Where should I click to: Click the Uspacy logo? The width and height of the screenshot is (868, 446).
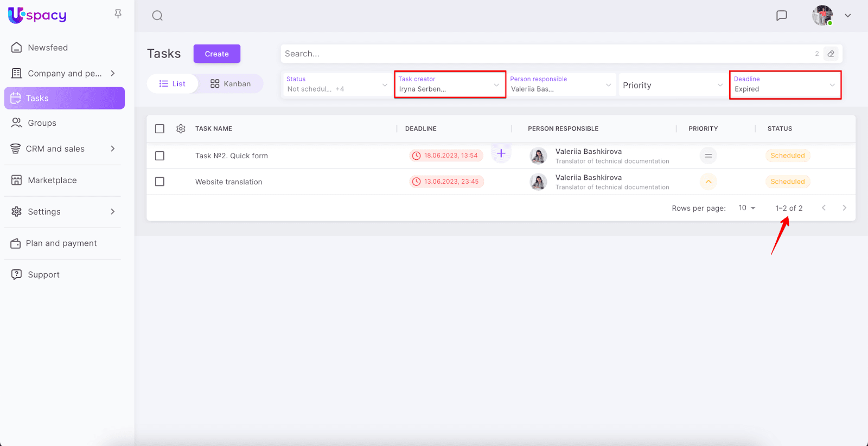(x=37, y=15)
